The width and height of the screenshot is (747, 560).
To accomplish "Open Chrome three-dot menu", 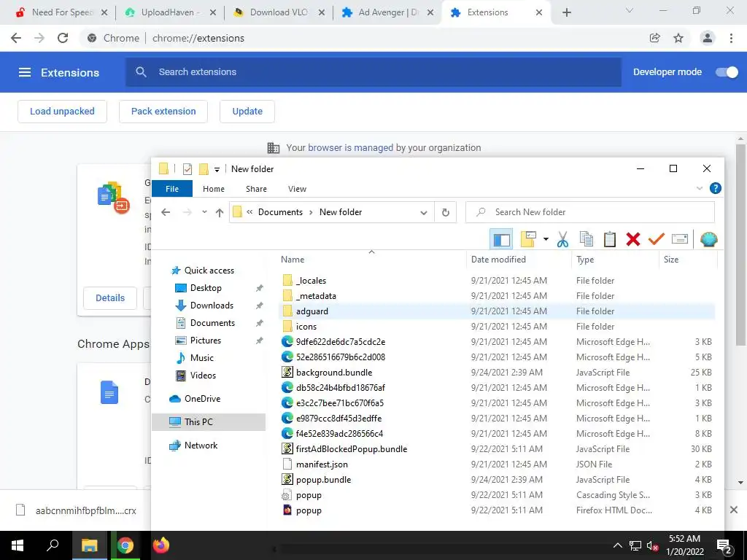I will (x=731, y=38).
